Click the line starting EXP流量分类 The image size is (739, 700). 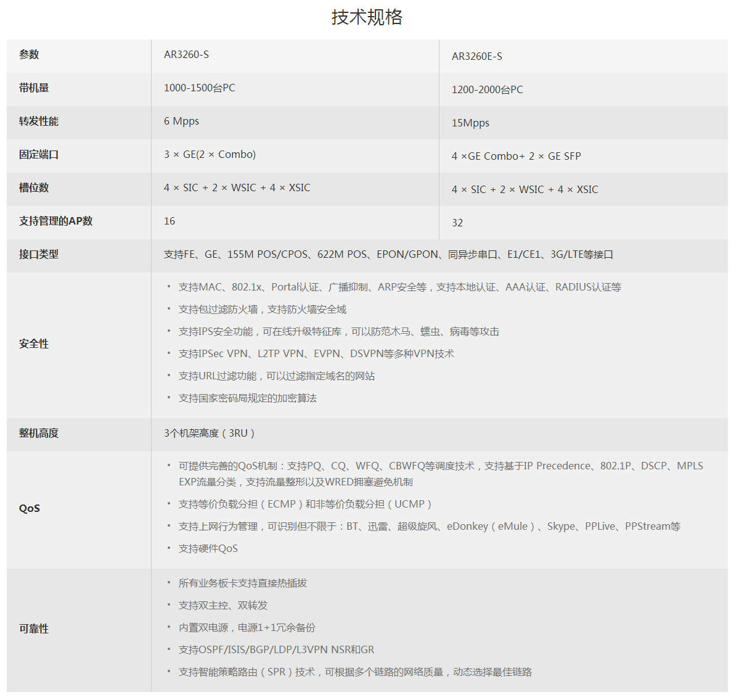pos(295,482)
